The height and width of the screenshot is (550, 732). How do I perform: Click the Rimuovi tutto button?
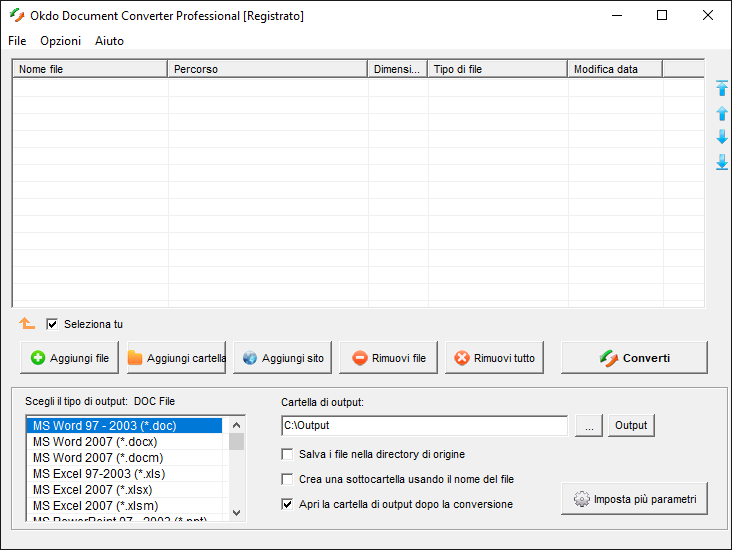click(x=494, y=358)
